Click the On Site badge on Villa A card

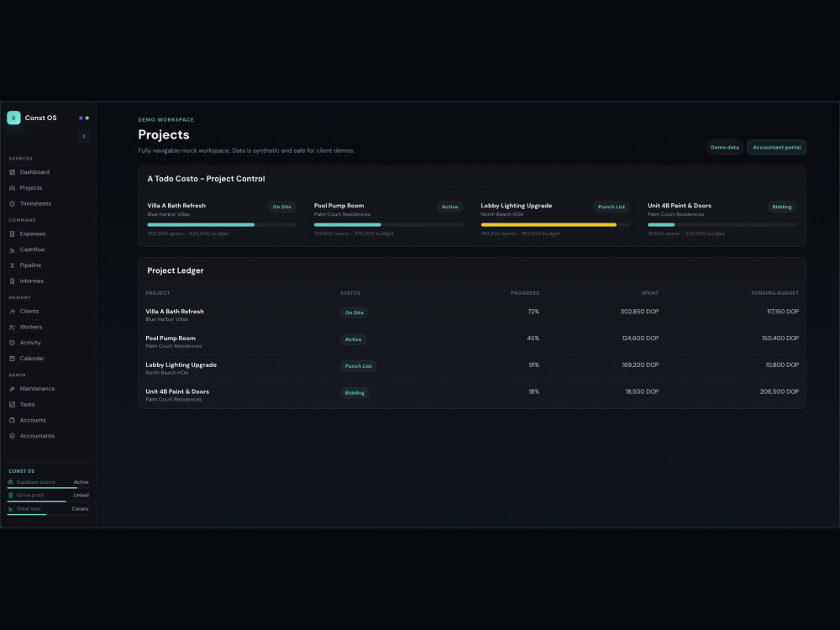click(x=281, y=207)
